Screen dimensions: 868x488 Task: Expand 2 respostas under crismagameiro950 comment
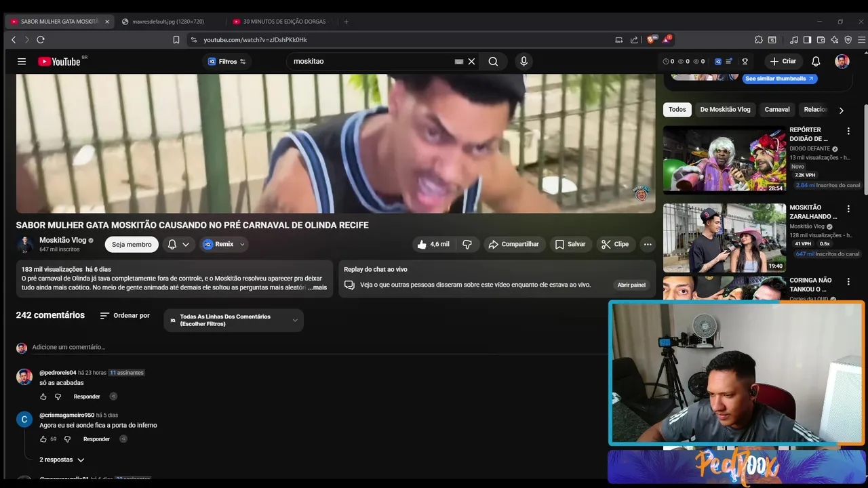pyautogui.click(x=62, y=460)
